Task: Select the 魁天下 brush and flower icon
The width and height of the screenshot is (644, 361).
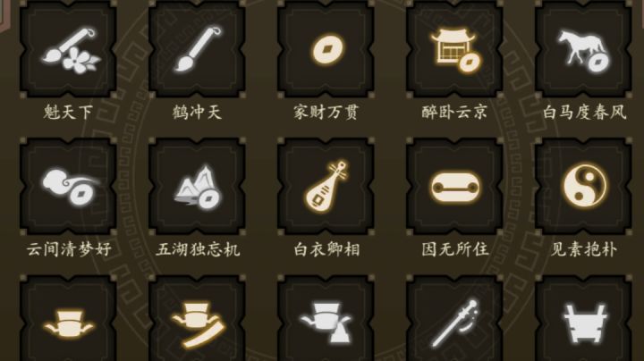Action: (68, 48)
